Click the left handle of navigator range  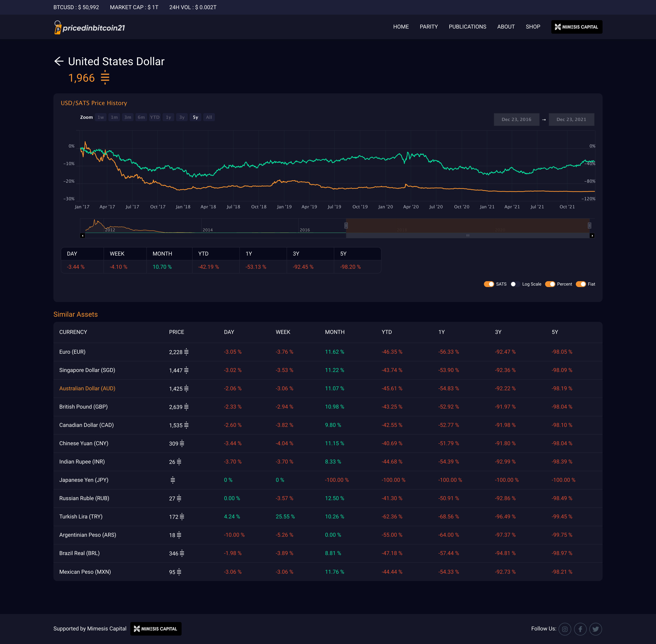(x=346, y=225)
